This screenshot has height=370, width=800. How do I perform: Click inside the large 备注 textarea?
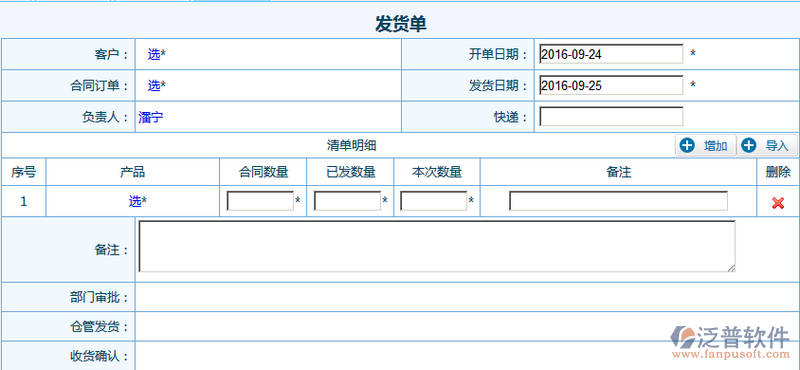pos(437,246)
